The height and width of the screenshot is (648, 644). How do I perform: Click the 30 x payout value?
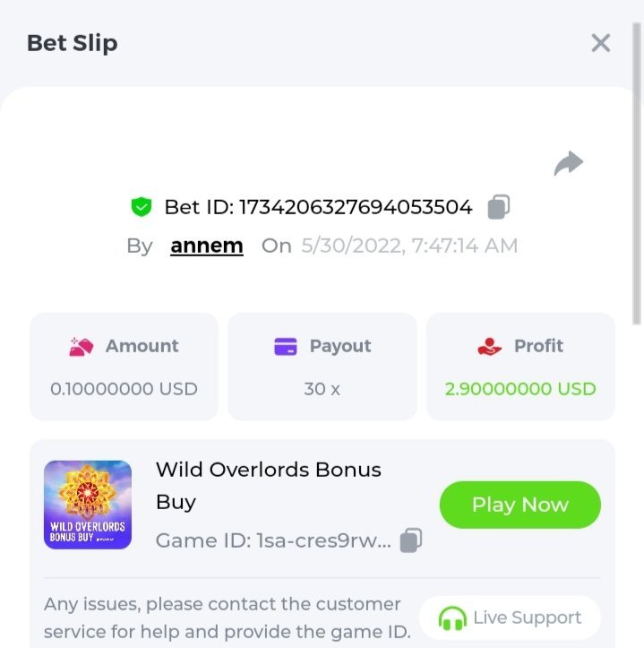pyautogui.click(x=322, y=389)
